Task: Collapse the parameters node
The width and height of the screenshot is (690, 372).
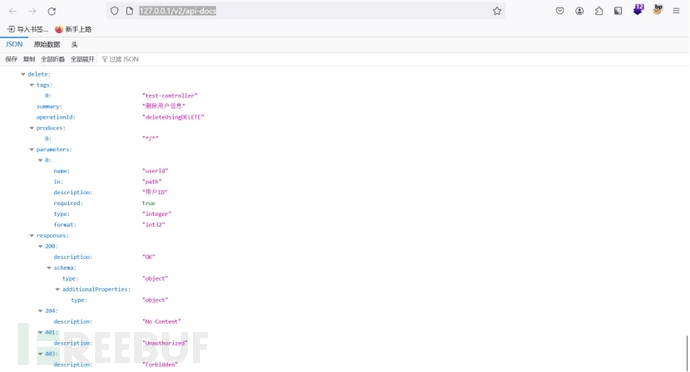Action: [x=32, y=150]
